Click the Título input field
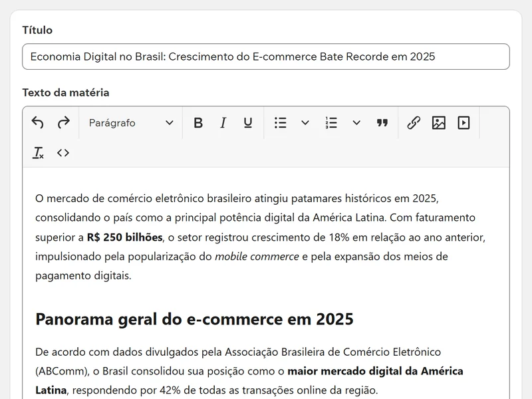 [266, 57]
